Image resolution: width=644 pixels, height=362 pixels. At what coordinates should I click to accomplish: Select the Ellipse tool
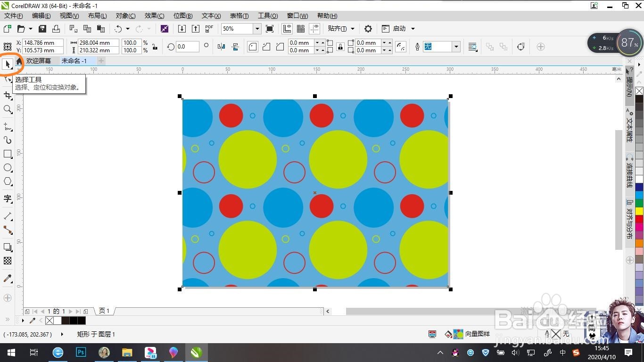[x=8, y=168]
